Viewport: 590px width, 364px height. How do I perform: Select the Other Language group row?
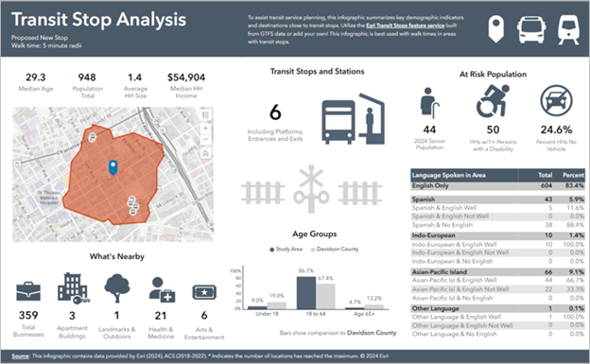tap(497, 308)
